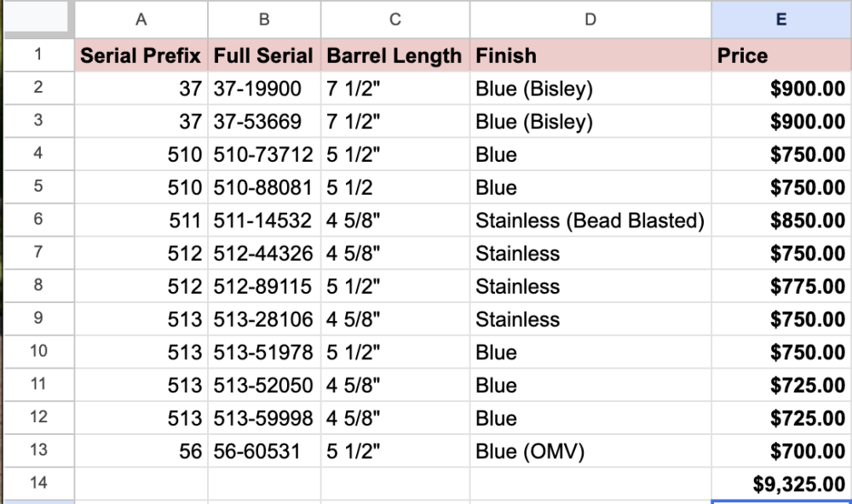Click the Finish header cell
Screen dimensions: 852x504
click(590, 55)
